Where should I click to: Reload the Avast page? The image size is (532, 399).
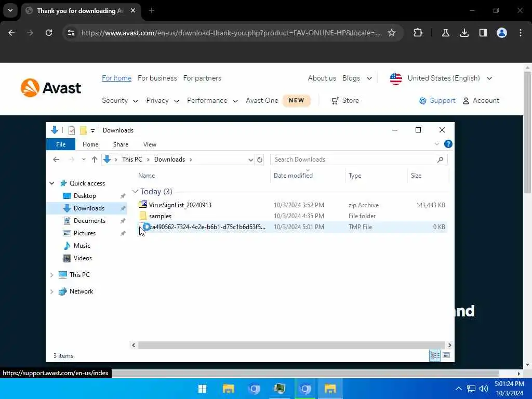pyautogui.click(x=49, y=33)
